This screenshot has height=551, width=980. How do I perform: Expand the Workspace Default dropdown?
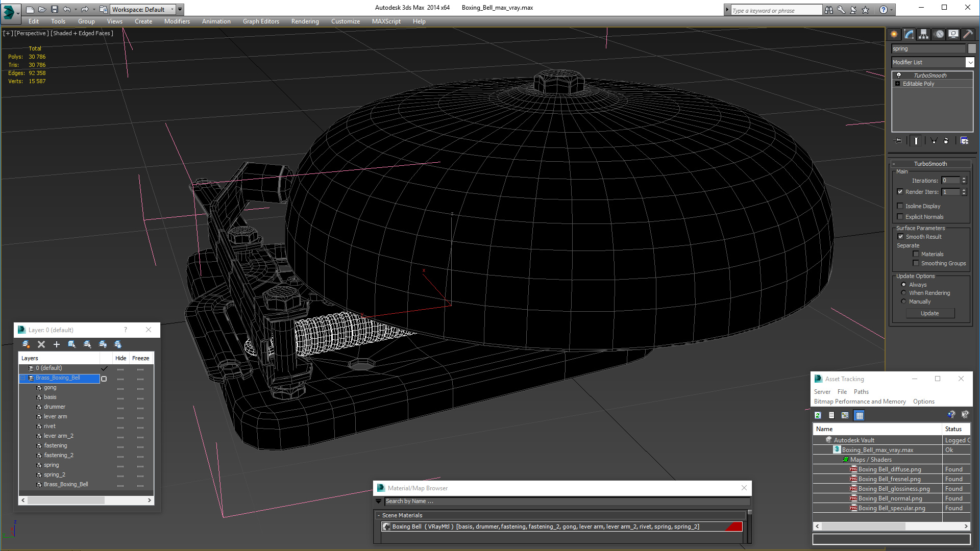143,9
